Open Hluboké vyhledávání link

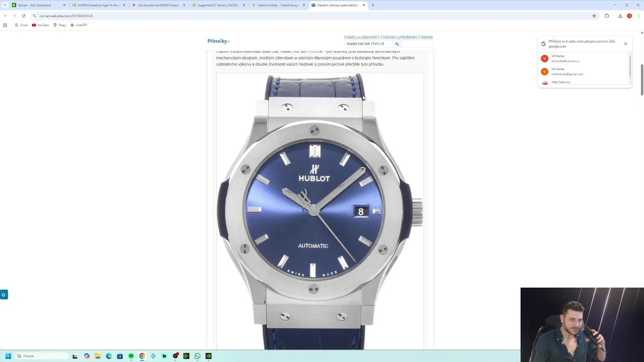point(399,37)
